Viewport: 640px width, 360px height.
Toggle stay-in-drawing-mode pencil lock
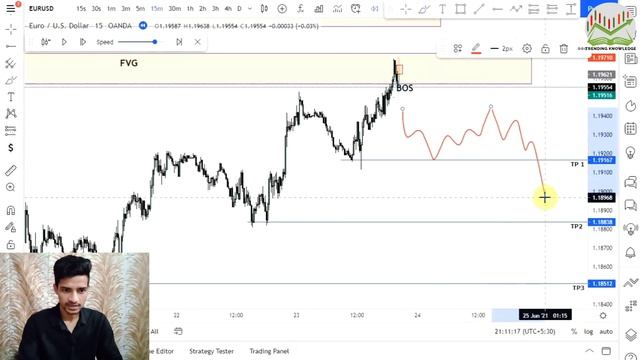coord(11,227)
